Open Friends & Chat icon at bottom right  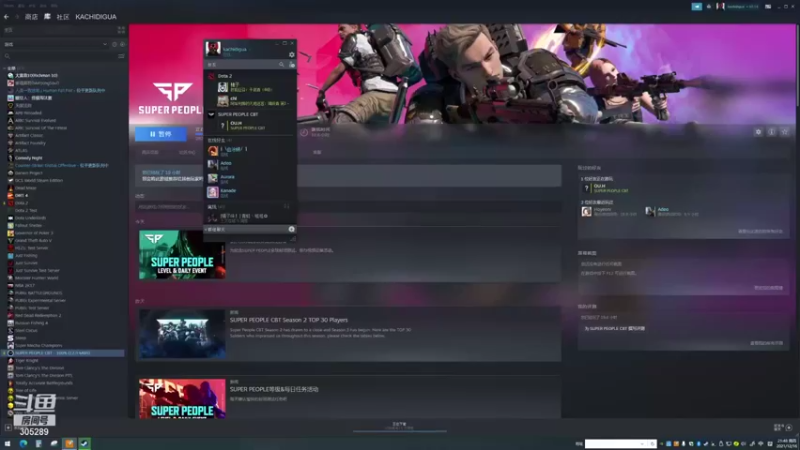(x=788, y=428)
